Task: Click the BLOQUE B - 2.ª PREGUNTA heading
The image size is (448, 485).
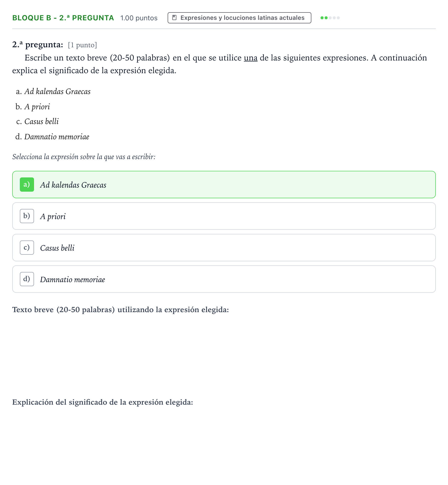Action: click(x=63, y=18)
